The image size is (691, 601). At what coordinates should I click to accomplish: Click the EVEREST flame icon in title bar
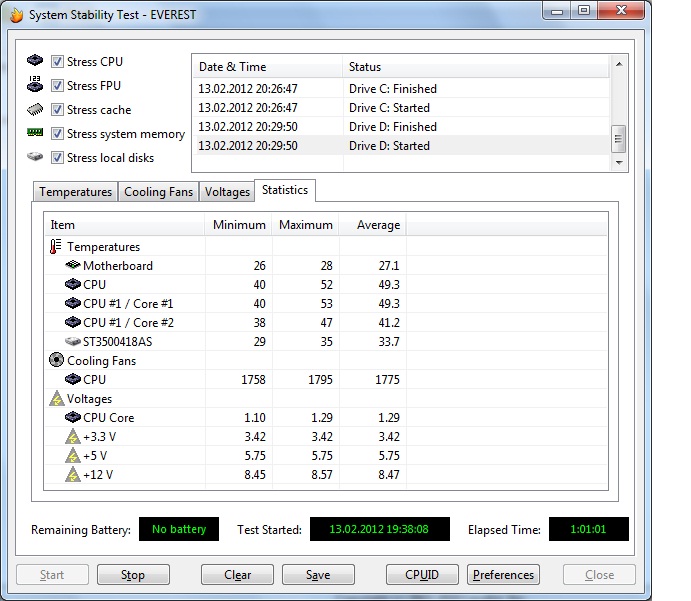click(16, 15)
